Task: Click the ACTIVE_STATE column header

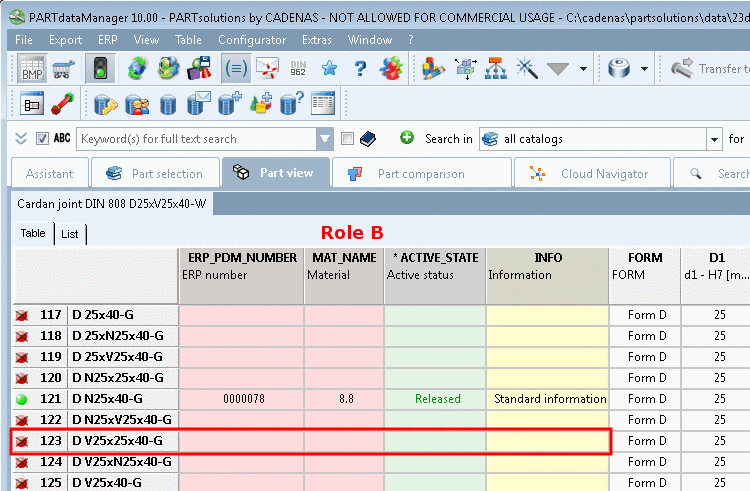Action: 435,275
